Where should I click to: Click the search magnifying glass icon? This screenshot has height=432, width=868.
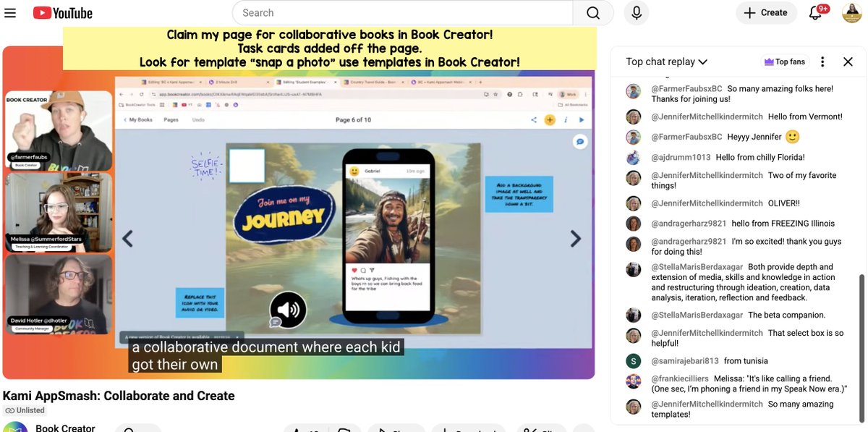tap(593, 12)
